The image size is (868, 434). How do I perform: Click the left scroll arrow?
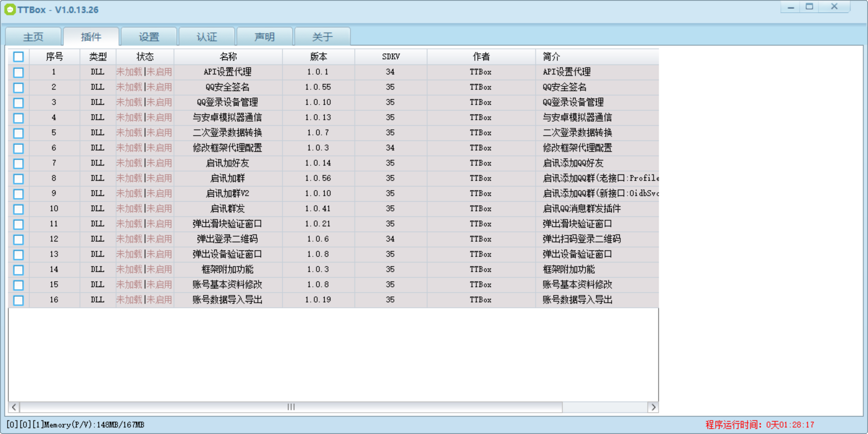tap(14, 407)
